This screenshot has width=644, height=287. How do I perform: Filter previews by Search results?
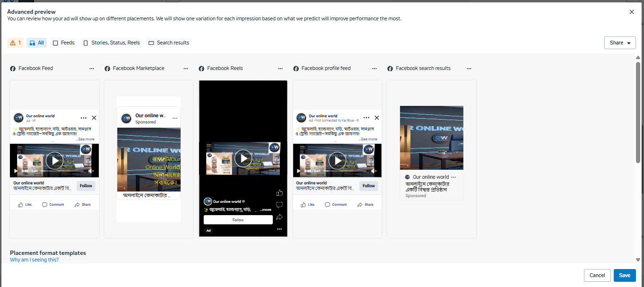coord(168,43)
